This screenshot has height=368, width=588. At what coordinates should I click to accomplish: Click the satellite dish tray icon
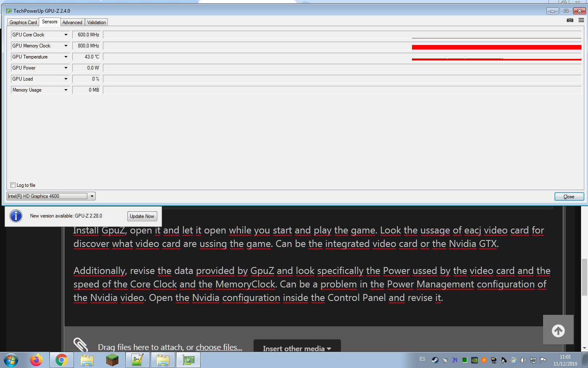[x=504, y=360]
